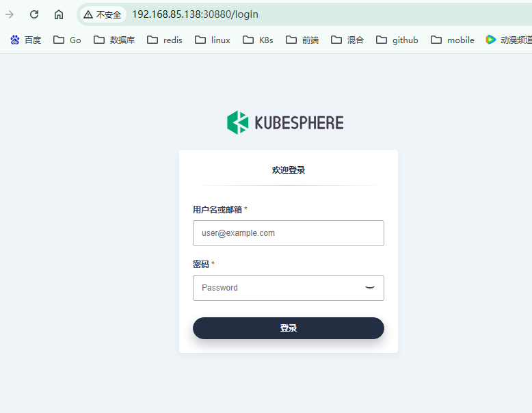The height and width of the screenshot is (413, 532).
Task: Click the 欢迎登录 heading text
Action: 289,170
